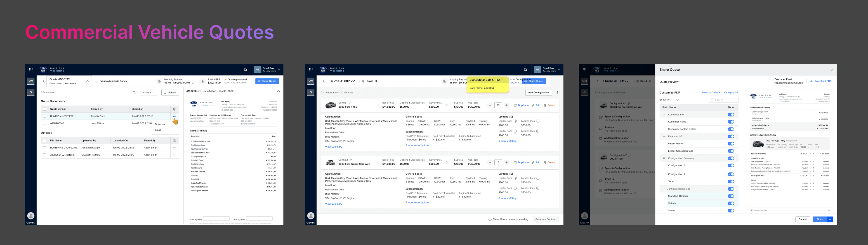
Task: Close the Share Quote panel
Action: (x=832, y=70)
